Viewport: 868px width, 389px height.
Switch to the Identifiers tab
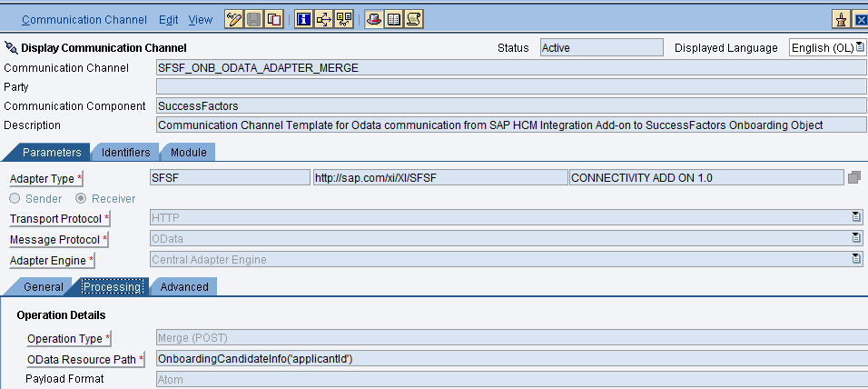coord(125,152)
